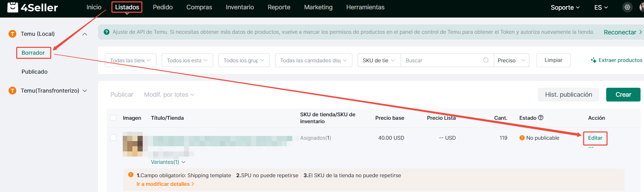
Task: Click the Precio base column header
Action: coord(390,118)
